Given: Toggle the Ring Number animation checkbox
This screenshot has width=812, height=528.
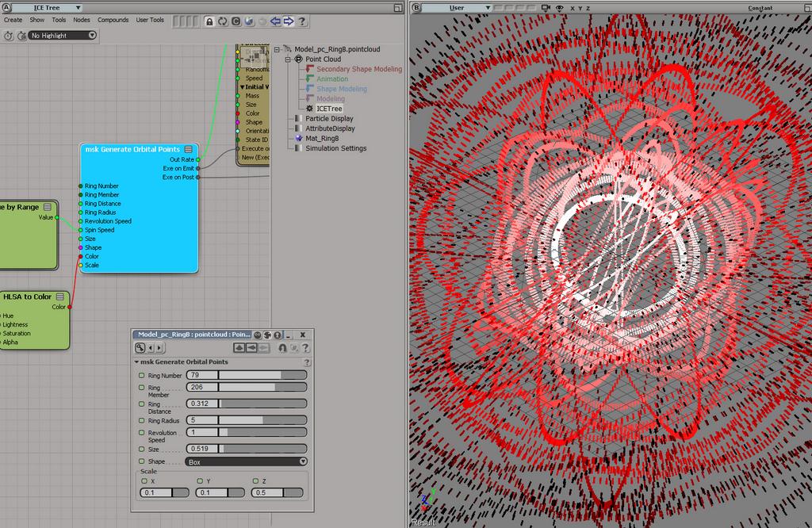Looking at the screenshot, I should [x=142, y=375].
